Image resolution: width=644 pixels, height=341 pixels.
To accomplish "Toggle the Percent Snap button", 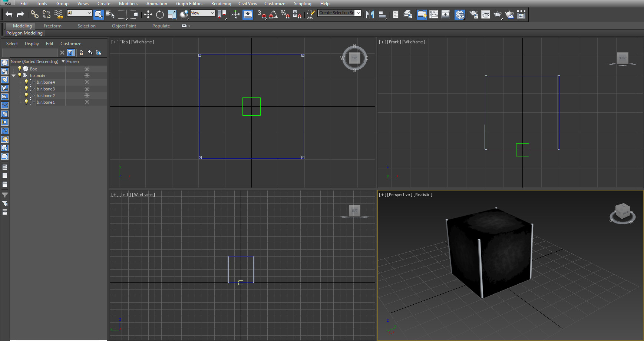I will point(285,14).
